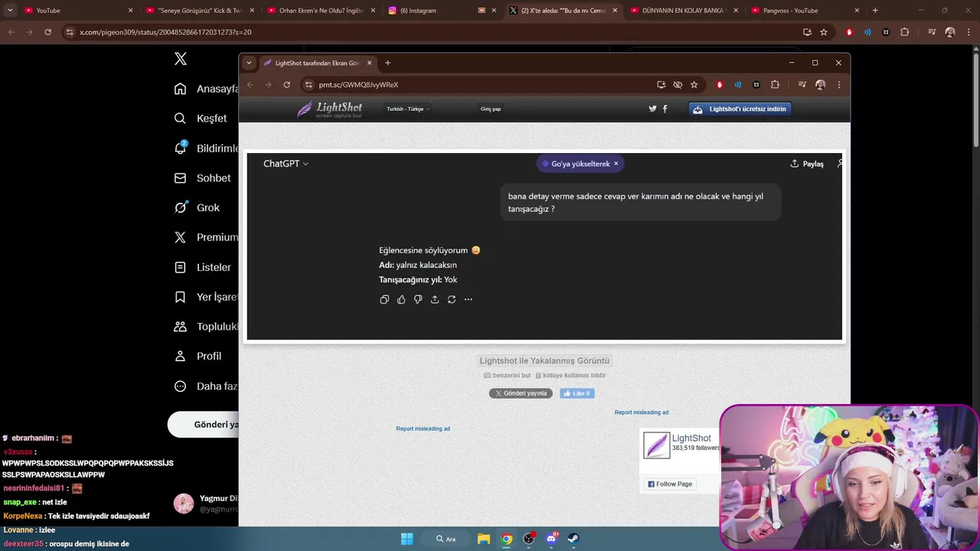Bookmark prnt.sc page with star icon
Image resolution: width=980 pixels, height=551 pixels.
(x=694, y=85)
